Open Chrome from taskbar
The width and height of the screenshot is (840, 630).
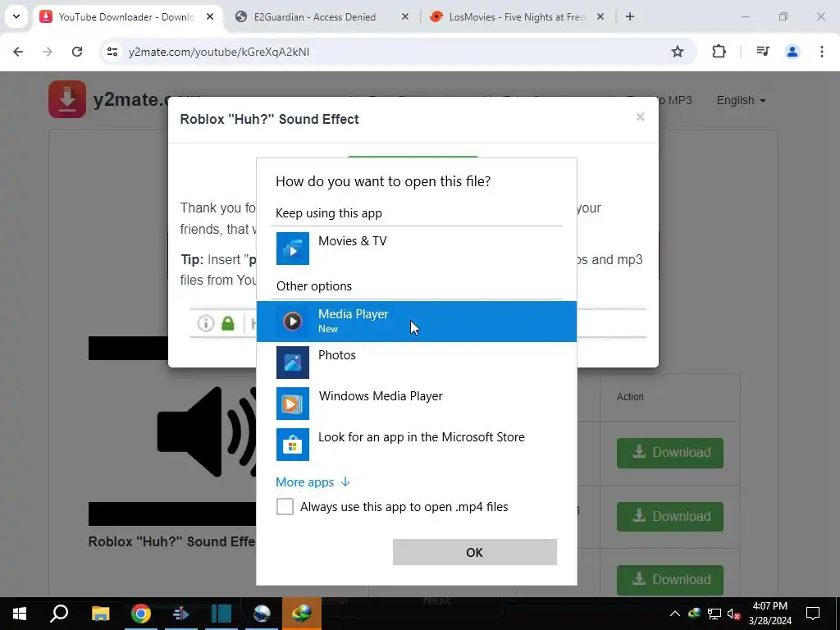[x=141, y=614]
